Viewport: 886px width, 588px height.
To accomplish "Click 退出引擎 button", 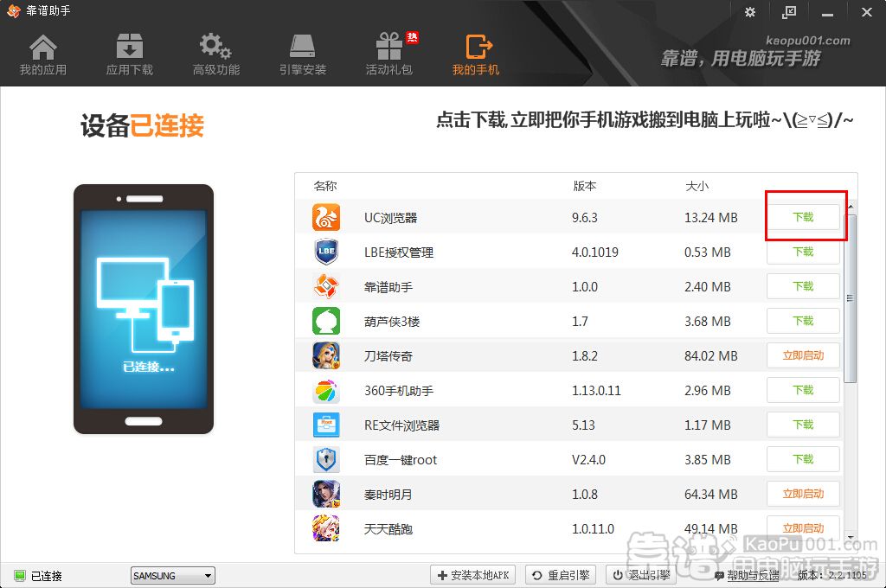I will click(x=642, y=575).
